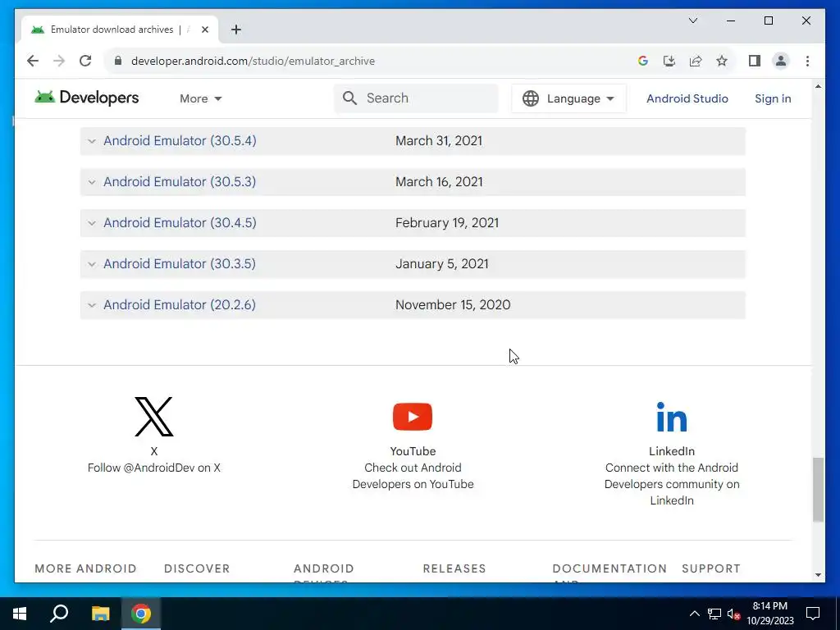This screenshot has width=840, height=630.
Task: Click the tab search chevron in title bar
Action: [692, 21]
